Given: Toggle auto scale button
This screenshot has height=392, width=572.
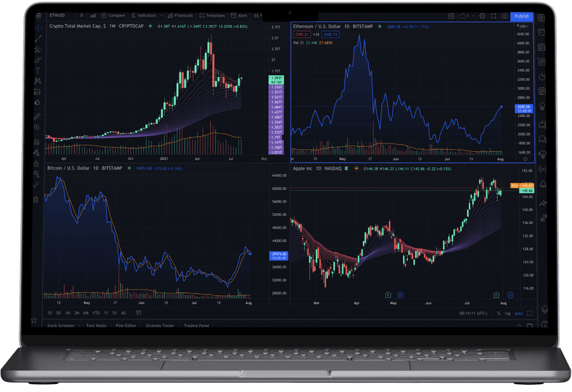Looking at the screenshot, I should tap(518, 313).
